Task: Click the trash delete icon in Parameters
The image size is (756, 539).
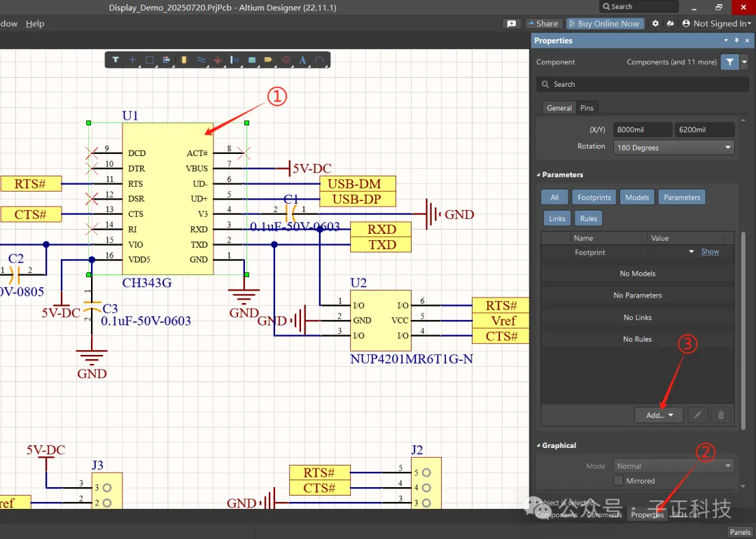Action: click(721, 414)
